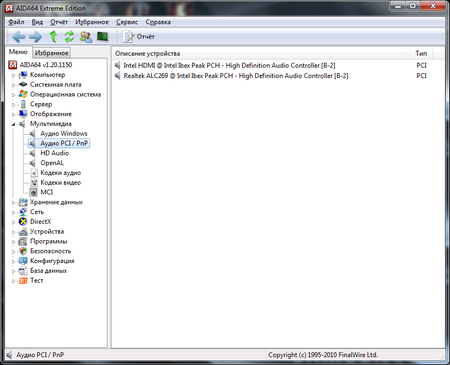This screenshot has width=450, height=365.
Task: Select the Аудио PCI / PnP tree item
Action: coord(59,143)
